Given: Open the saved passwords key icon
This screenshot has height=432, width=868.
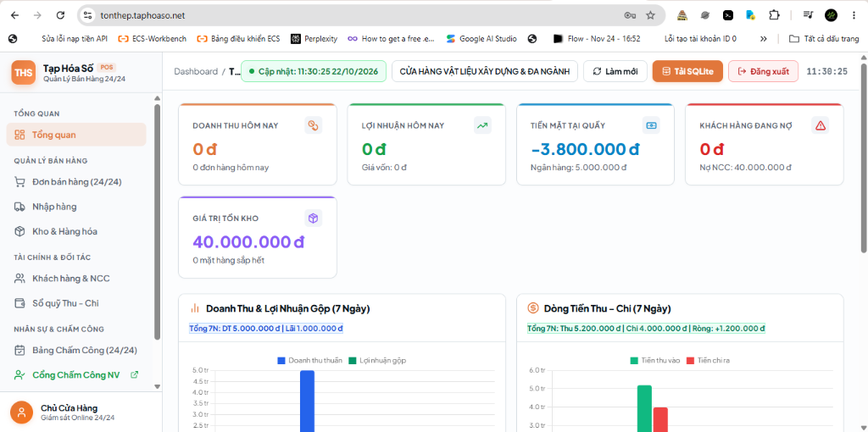Looking at the screenshot, I should (630, 15).
